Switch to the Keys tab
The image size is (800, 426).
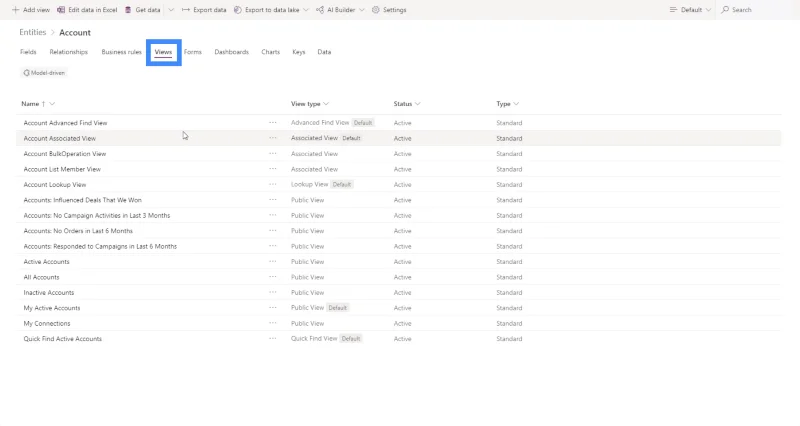point(298,52)
